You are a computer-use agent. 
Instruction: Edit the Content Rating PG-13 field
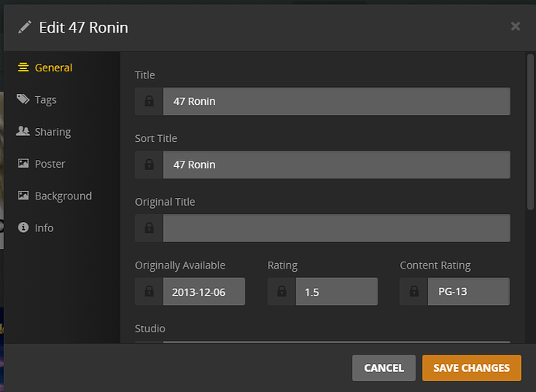pos(468,291)
